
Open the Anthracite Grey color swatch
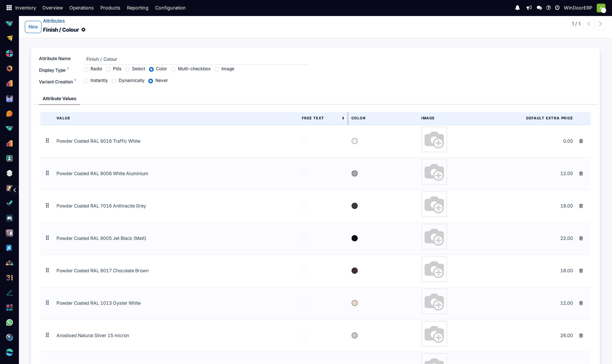354,206
